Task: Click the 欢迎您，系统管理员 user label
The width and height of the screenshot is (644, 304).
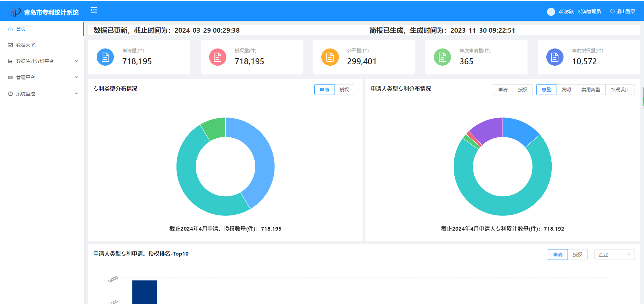Action: tap(580, 11)
